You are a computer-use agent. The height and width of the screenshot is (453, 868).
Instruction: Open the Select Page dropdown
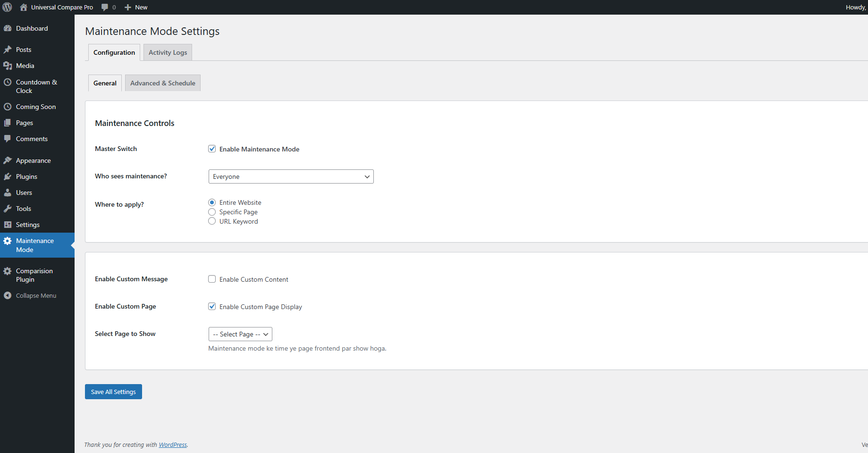[240, 334]
